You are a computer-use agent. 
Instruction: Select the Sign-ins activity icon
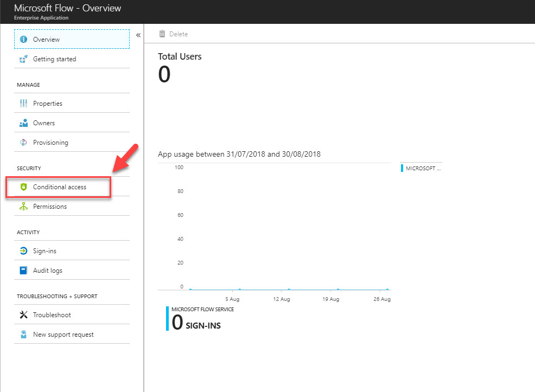point(23,250)
